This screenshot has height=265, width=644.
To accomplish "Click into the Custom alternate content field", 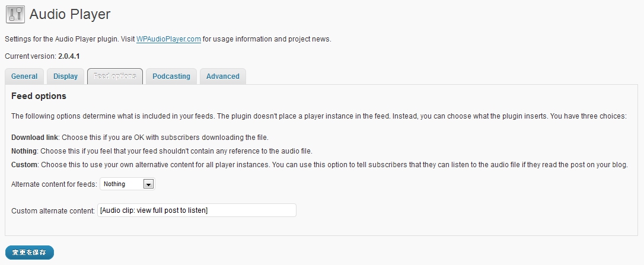I will (196, 210).
